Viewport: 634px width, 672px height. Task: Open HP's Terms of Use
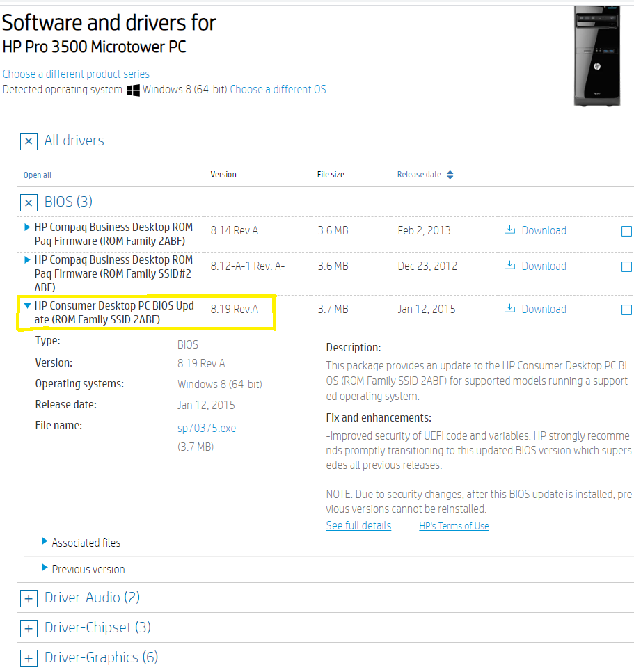point(454,526)
